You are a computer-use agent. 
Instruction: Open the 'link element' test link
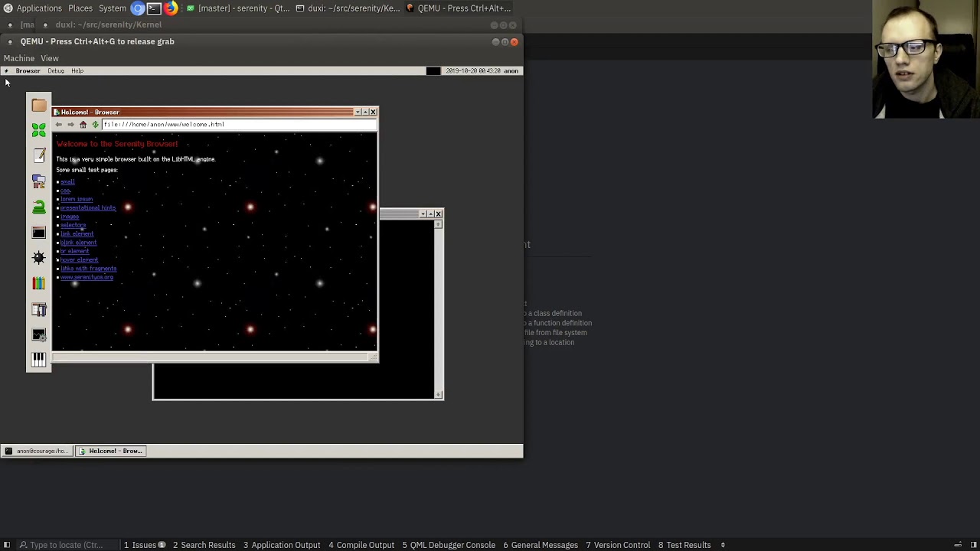click(77, 233)
